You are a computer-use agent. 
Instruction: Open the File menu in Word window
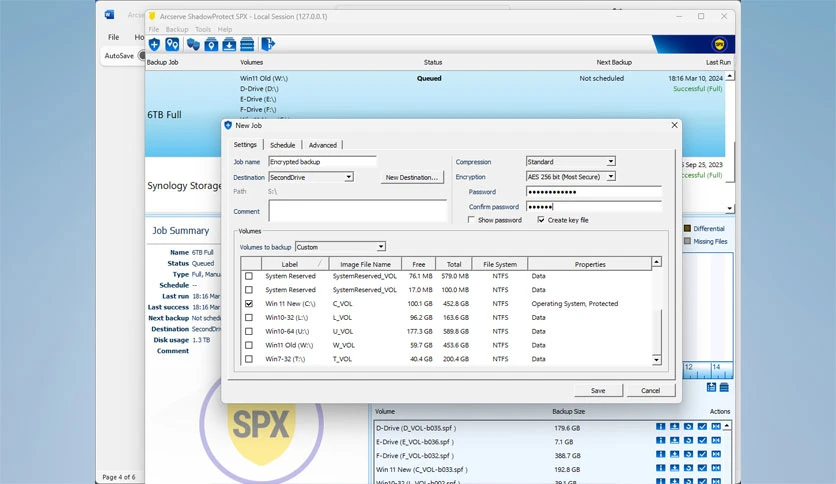[x=114, y=37]
